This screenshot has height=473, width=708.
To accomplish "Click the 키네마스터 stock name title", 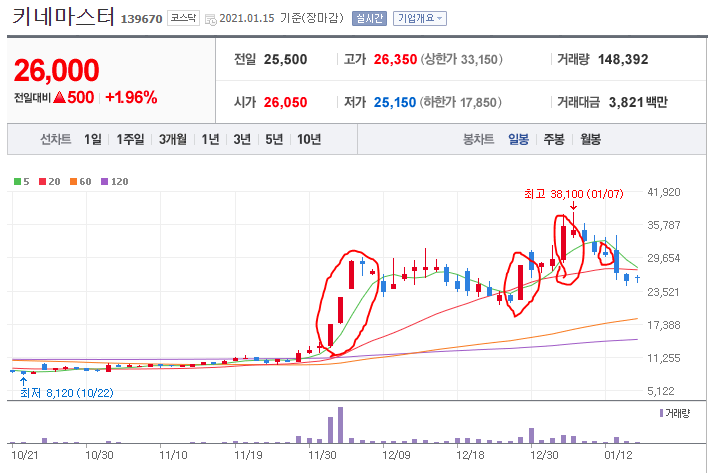I will (63, 16).
